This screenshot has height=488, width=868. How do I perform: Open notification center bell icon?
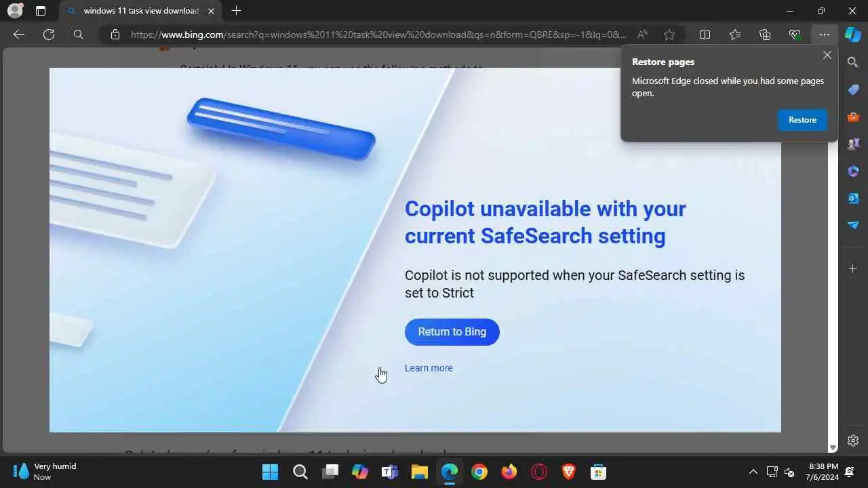point(850,472)
